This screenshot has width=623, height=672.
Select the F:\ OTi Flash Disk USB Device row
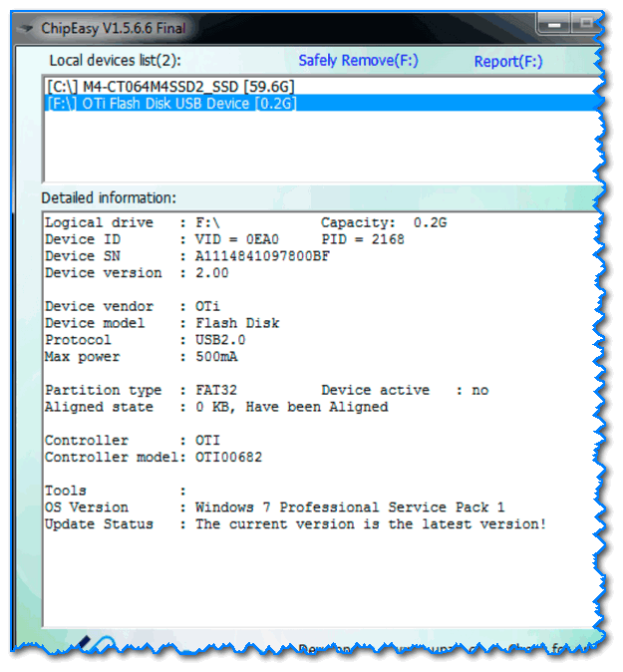(x=321, y=104)
